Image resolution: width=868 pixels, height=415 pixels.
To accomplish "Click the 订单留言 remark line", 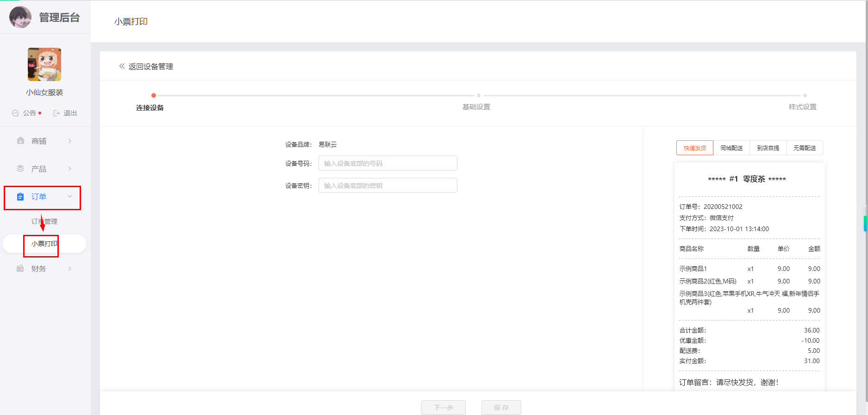I will click(x=729, y=382).
